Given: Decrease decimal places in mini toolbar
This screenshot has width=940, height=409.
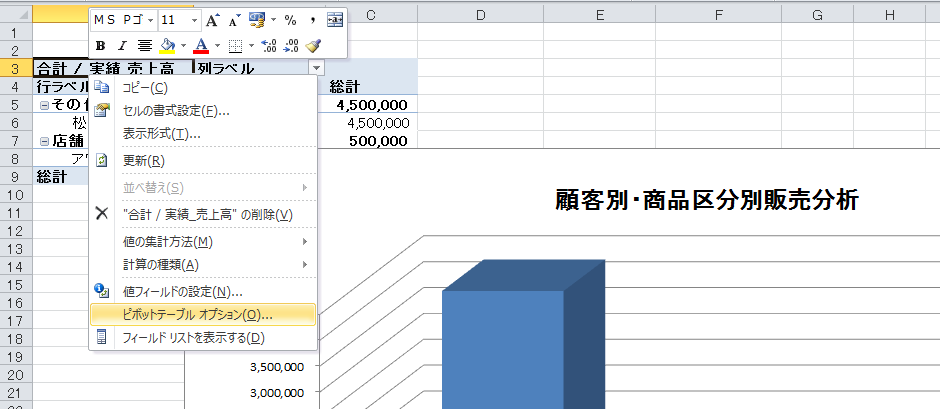Looking at the screenshot, I should [291, 45].
